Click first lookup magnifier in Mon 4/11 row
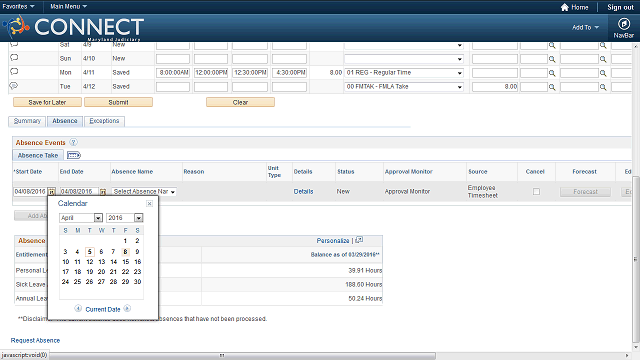Screen dimensions: 640x360 552,73
